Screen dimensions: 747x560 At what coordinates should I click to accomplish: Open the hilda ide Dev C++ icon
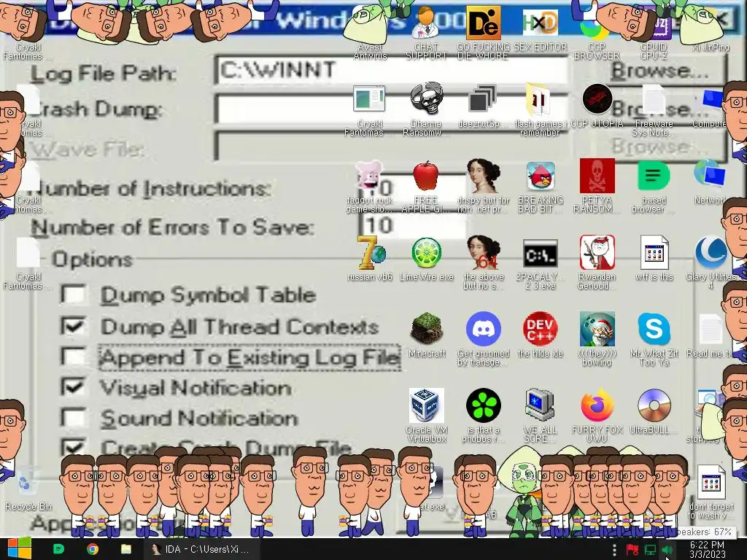point(540,329)
